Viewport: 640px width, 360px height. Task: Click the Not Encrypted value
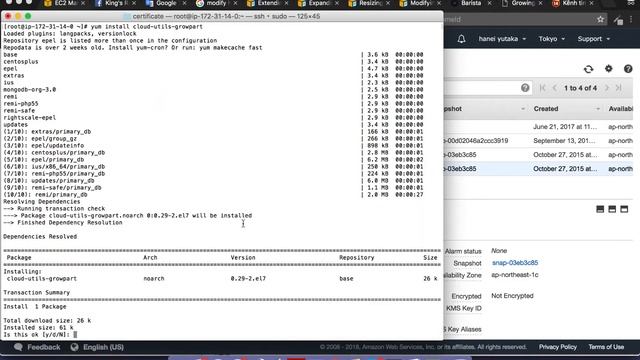click(x=512, y=296)
